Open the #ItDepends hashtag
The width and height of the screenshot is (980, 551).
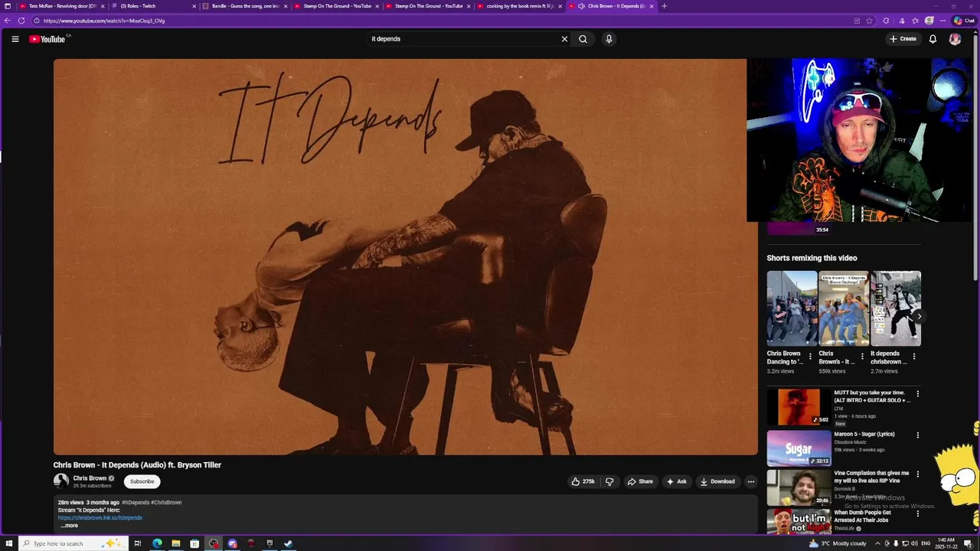[x=136, y=503]
